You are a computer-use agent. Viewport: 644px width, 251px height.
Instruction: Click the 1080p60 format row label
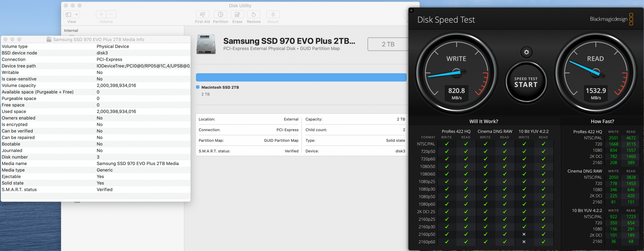pos(427,204)
